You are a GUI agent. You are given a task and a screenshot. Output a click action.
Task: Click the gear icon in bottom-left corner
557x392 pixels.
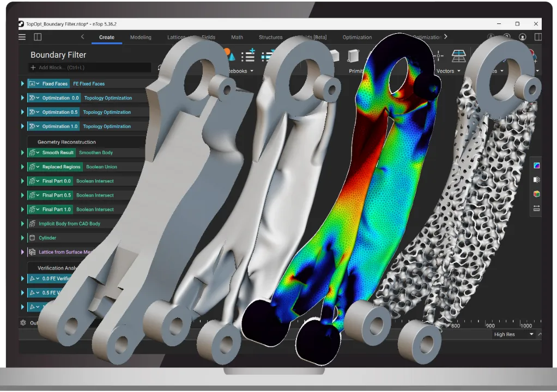coord(23,323)
